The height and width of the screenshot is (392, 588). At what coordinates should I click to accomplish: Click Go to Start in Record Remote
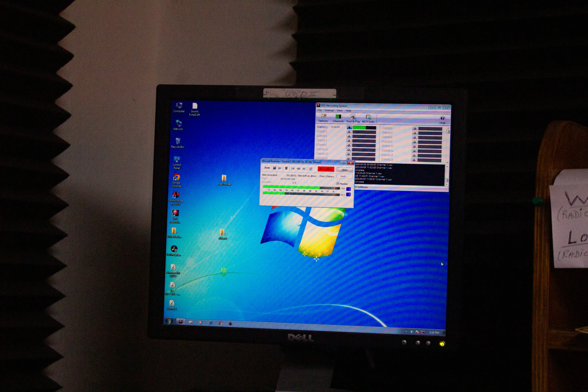click(293, 169)
